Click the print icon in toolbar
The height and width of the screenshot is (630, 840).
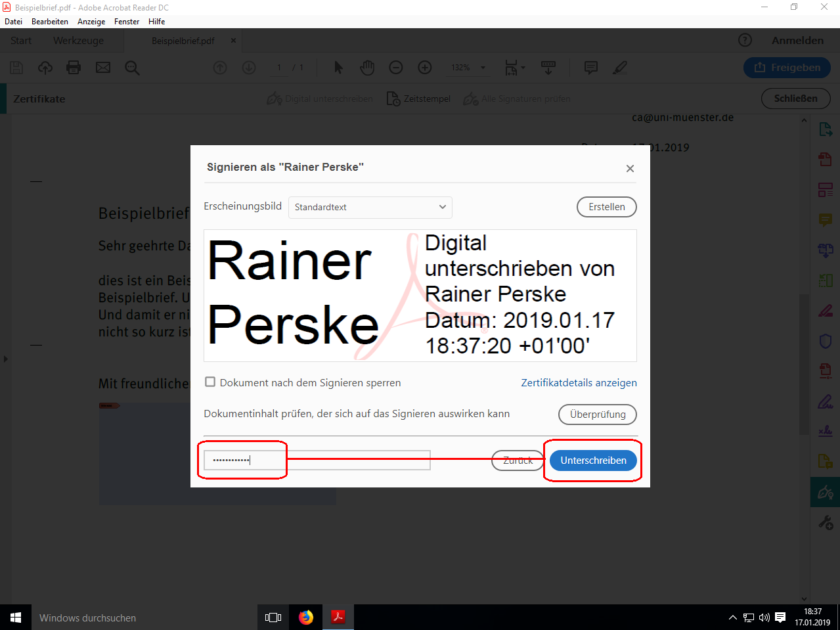pos(74,68)
